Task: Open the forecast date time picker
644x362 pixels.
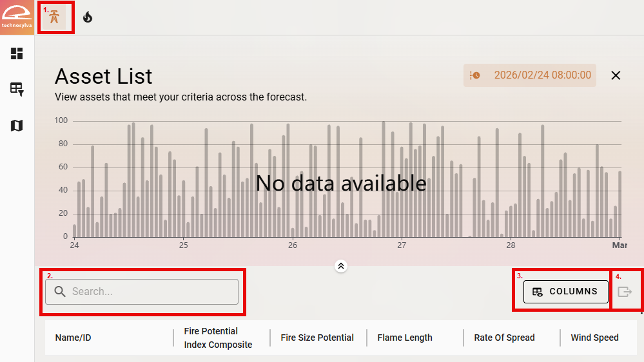Action: (530, 75)
